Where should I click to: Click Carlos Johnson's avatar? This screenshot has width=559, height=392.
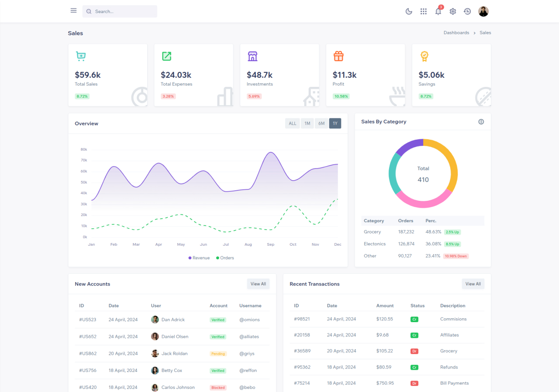155,387
